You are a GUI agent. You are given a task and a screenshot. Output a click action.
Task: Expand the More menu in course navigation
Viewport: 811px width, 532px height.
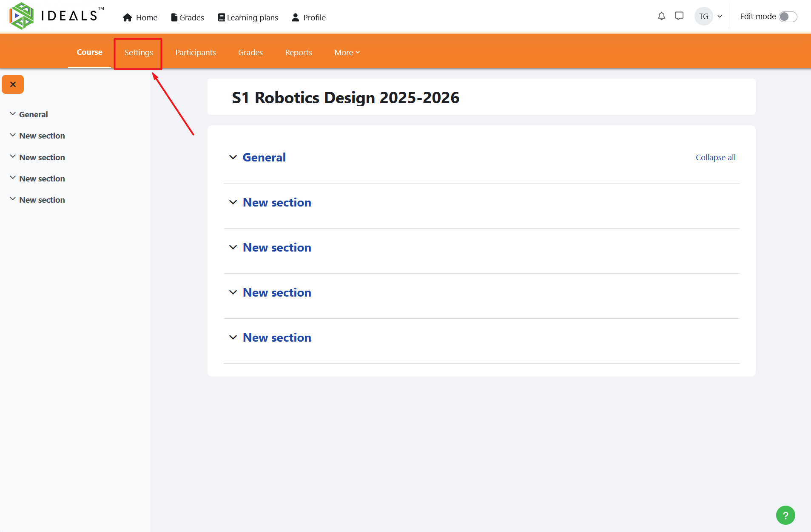click(347, 52)
